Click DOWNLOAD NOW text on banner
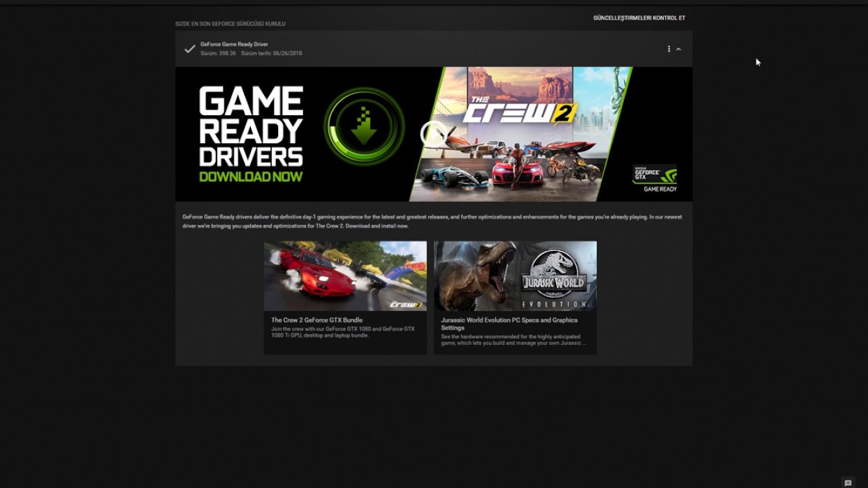Image resolution: width=868 pixels, height=488 pixels. 251,177
